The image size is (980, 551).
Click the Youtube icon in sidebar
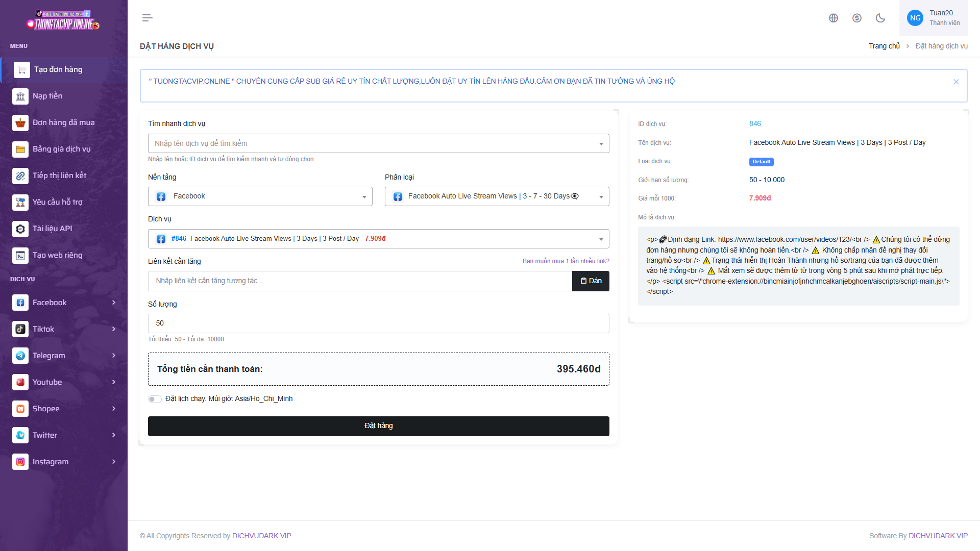[20, 382]
